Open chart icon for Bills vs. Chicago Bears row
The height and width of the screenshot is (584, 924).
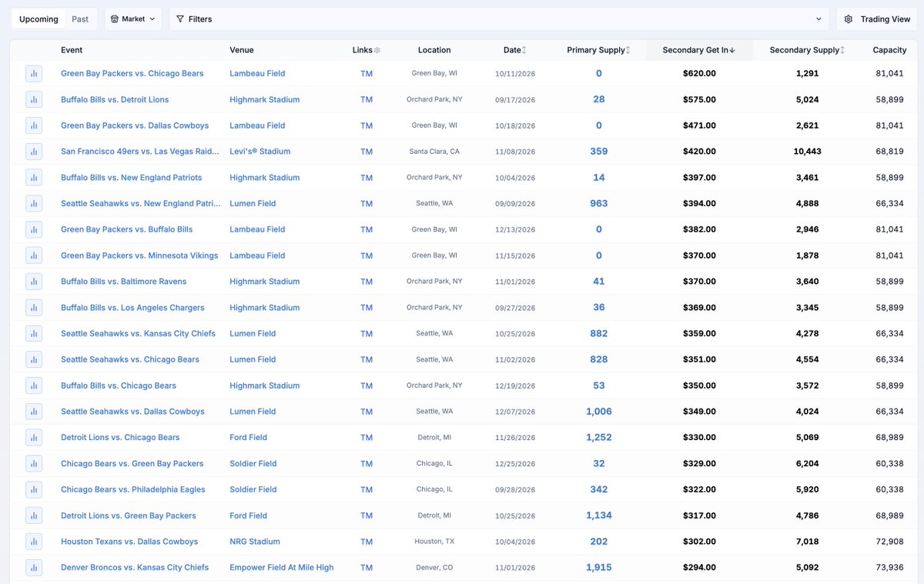coord(34,385)
